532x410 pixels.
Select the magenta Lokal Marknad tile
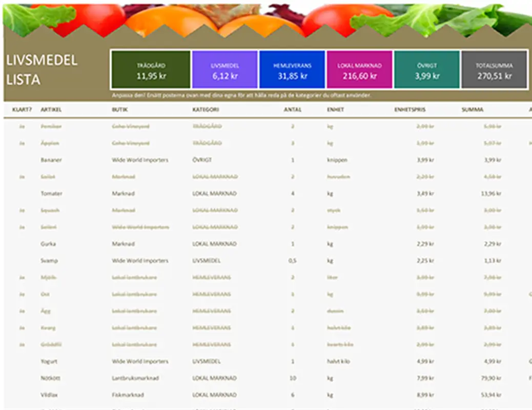point(359,70)
